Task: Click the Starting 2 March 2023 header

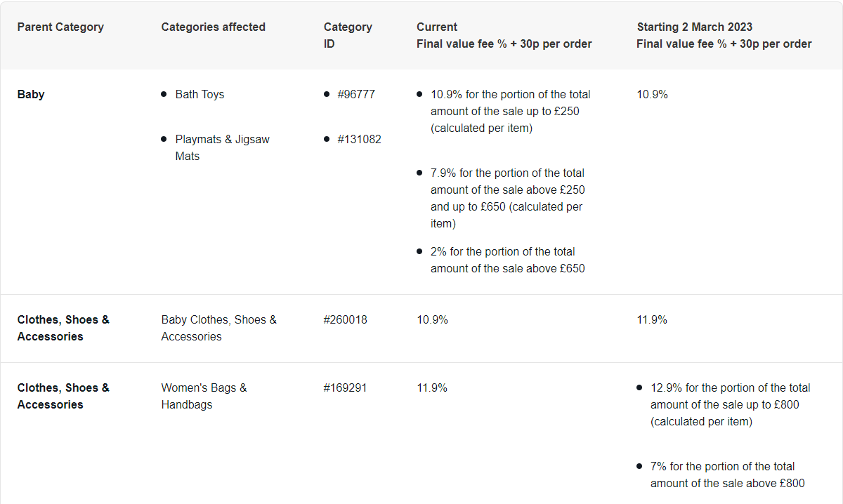Action: coord(724,35)
